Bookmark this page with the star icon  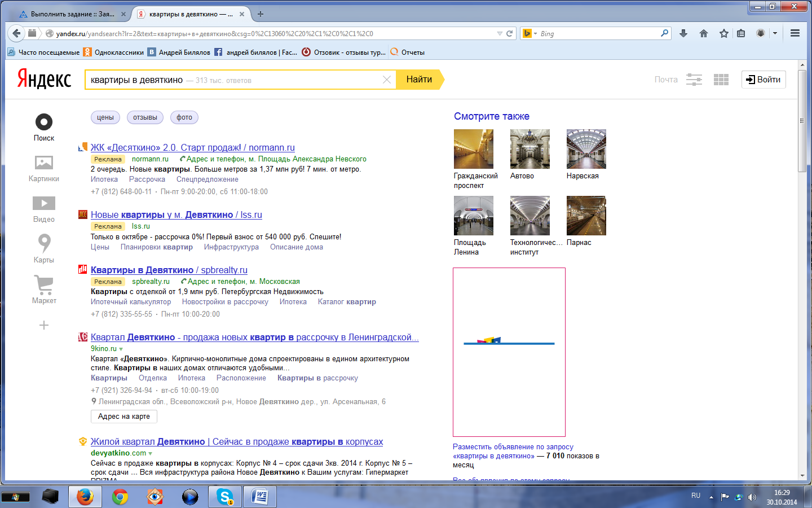pos(724,33)
